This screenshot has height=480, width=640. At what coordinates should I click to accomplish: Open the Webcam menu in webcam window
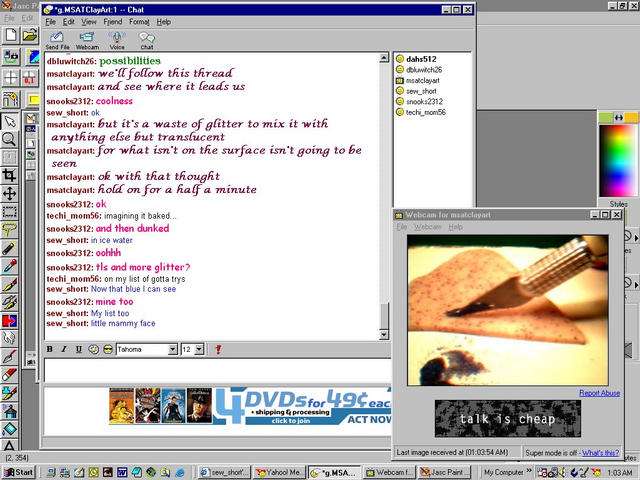click(x=427, y=227)
